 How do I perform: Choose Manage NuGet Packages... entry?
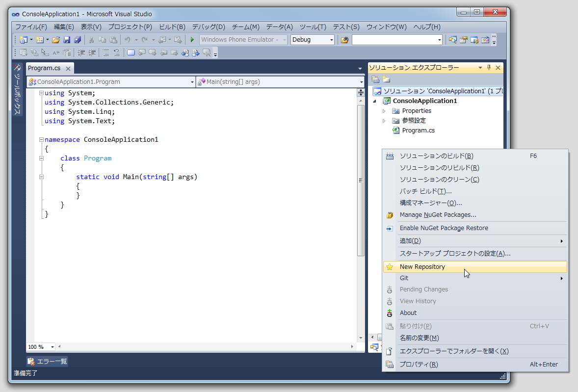475,215
